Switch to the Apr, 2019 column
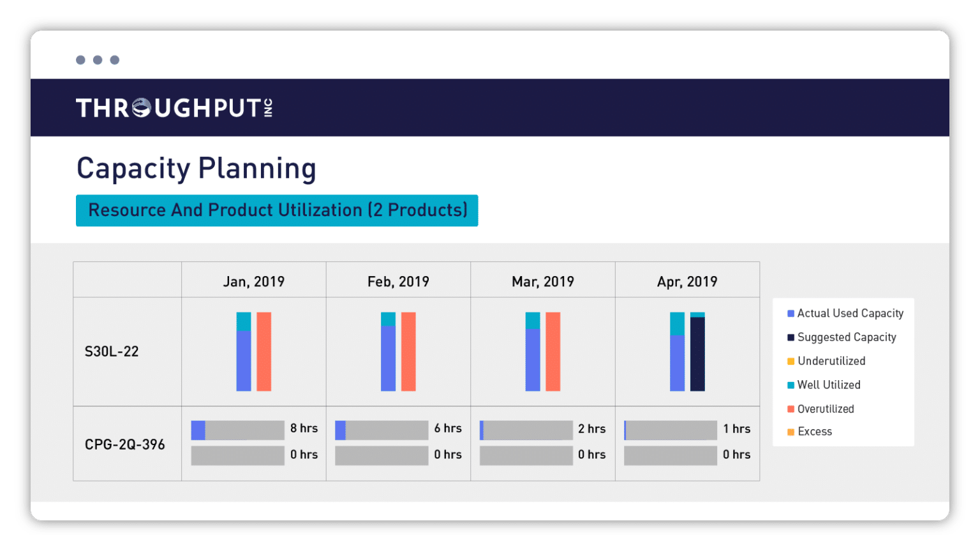The width and height of the screenshot is (980, 551). (x=687, y=281)
